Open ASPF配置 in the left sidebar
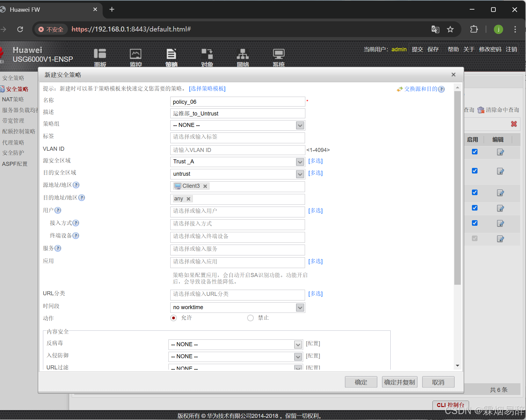Image resolution: width=526 pixels, height=420 pixels. click(x=15, y=164)
